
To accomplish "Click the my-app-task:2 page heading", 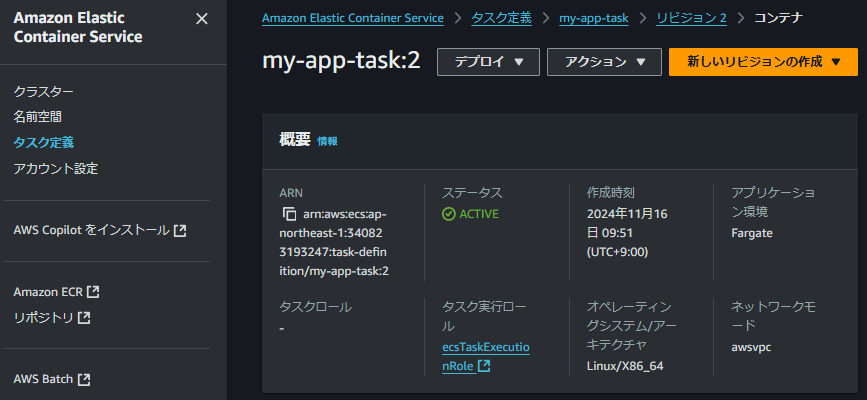I will pyautogui.click(x=341, y=62).
